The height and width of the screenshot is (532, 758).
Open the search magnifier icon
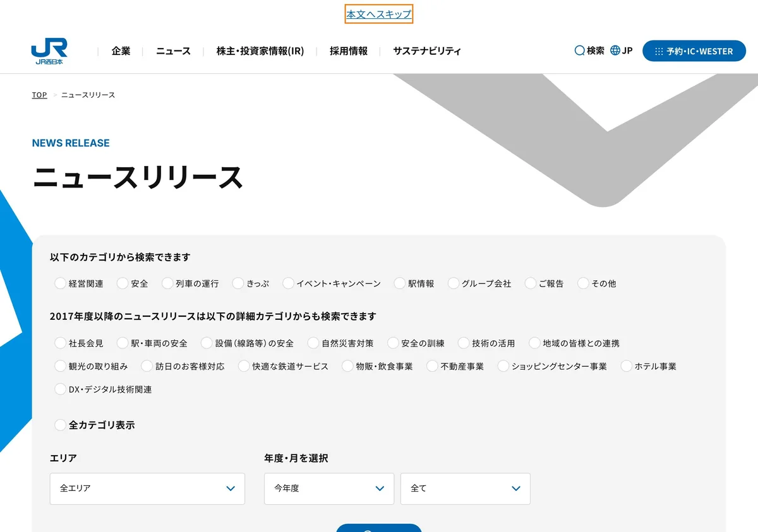[x=579, y=50]
